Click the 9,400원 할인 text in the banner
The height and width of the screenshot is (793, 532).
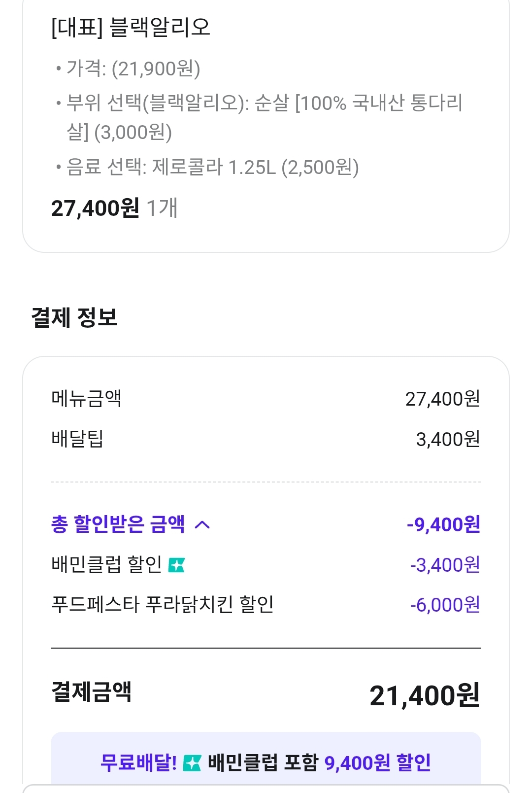pyautogui.click(x=377, y=763)
